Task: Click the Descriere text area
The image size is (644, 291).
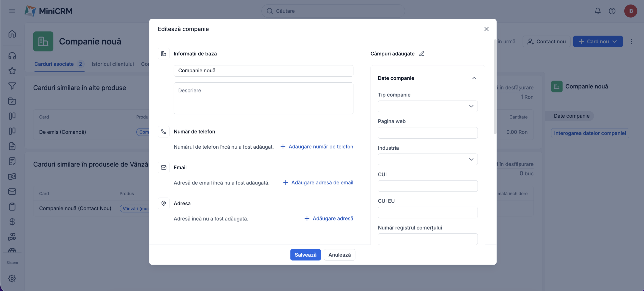Action: tap(263, 98)
